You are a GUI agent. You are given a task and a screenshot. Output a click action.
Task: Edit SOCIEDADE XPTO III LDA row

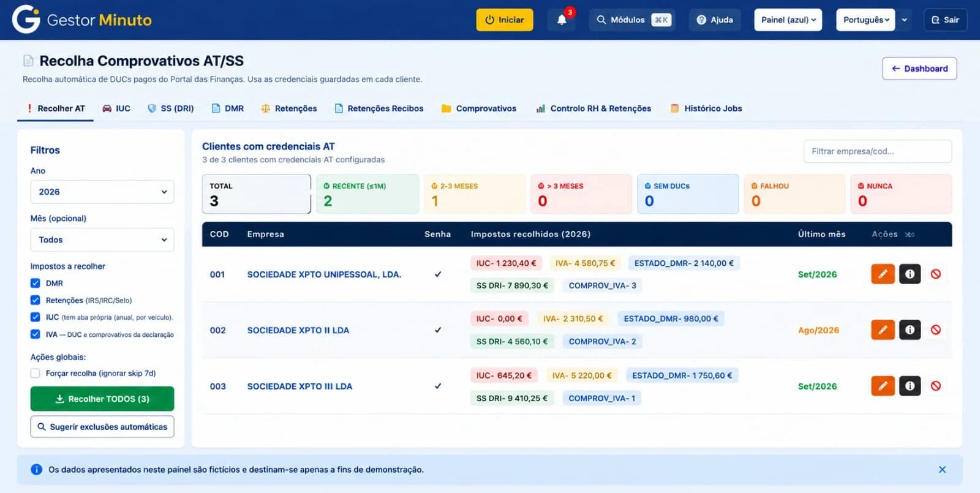(883, 386)
